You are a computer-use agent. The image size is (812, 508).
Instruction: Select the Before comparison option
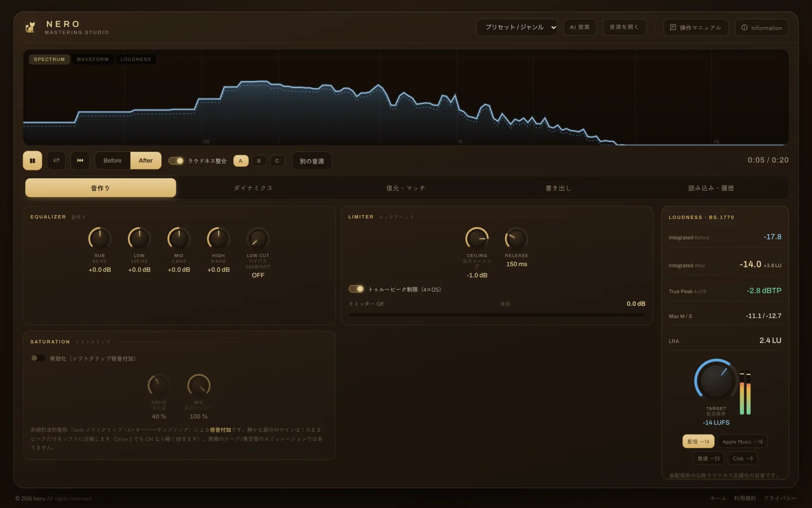[x=113, y=161]
